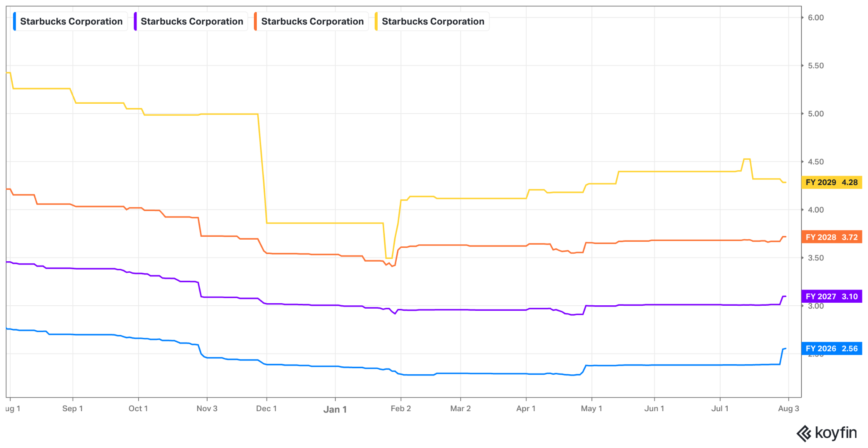The image size is (868, 448).
Task: Click the 'Feb 2' date axis label
Action: 401,409
